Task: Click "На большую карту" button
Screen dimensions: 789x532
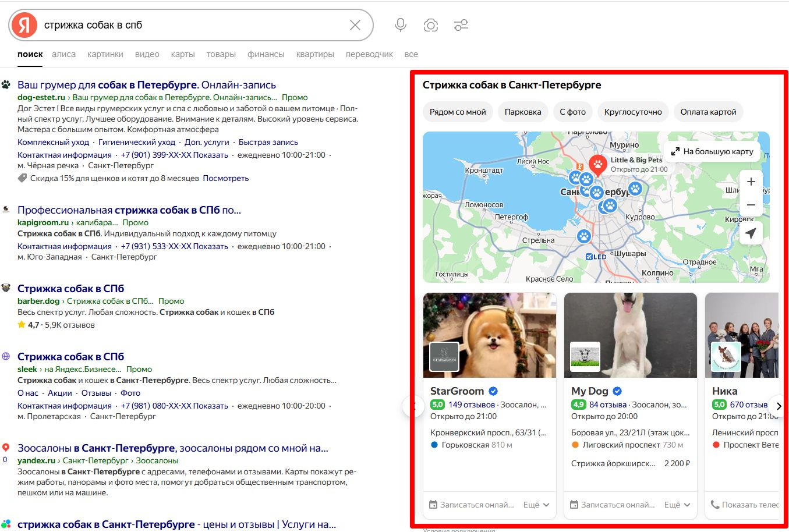Action: coord(712,151)
